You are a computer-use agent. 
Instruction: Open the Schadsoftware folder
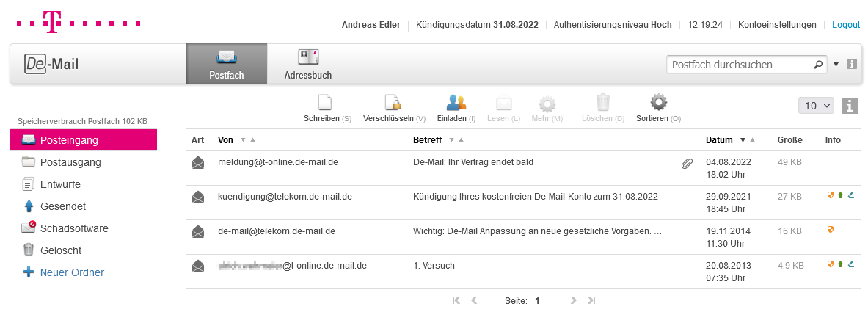[84, 228]
